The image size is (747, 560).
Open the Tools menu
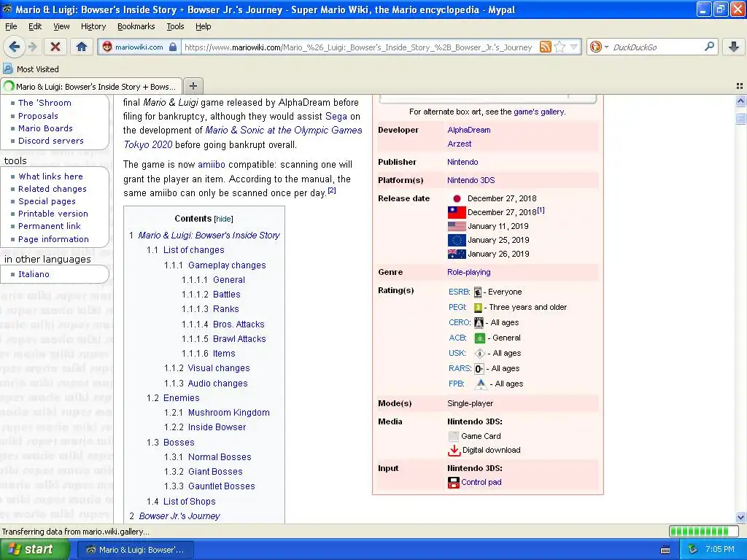(175, 26)
